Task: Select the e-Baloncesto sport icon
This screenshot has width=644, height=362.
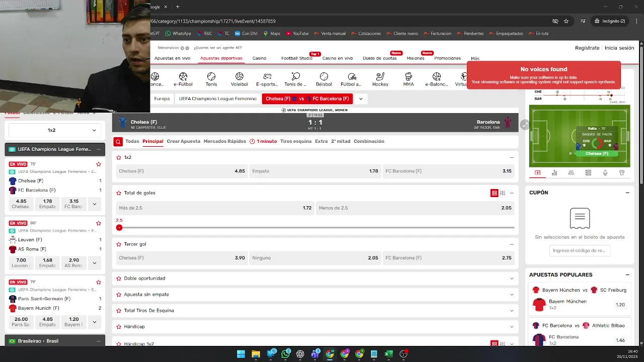Action: pos(437,76)
